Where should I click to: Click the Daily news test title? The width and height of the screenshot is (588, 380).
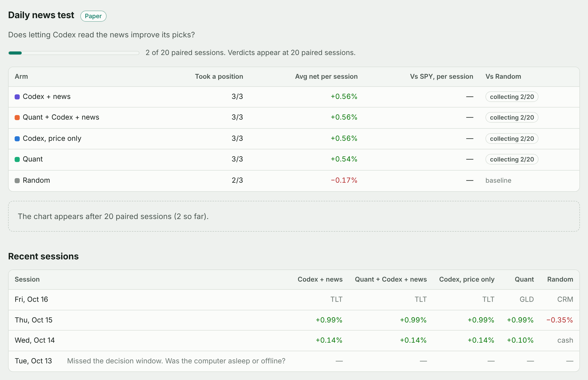(x=41, y=15)
